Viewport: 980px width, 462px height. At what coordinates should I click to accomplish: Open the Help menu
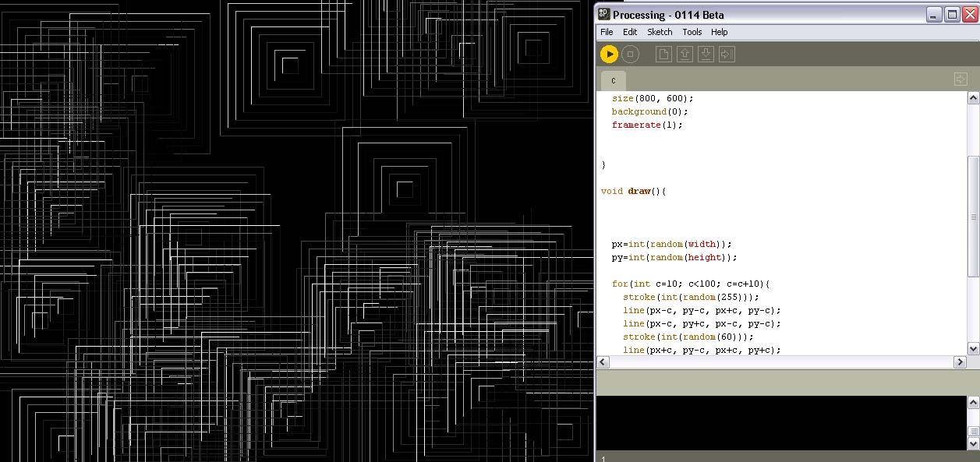(720, 32)
